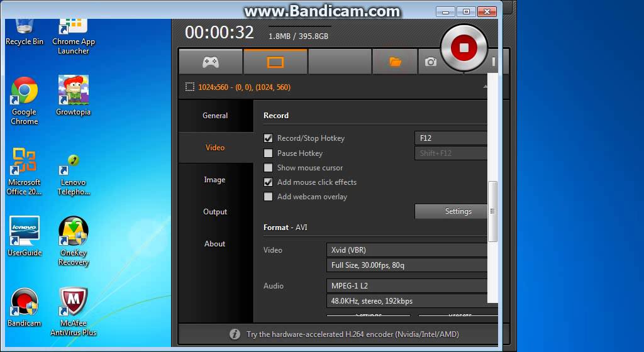Click the Record Settings button
The height and width of the screenshot is (352, 644).
(x=451, y=211)
